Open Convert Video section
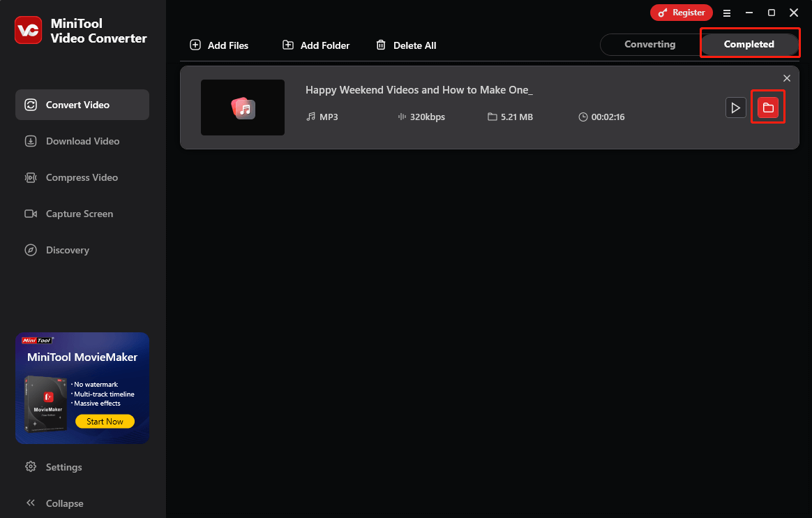 coord(82,105)
